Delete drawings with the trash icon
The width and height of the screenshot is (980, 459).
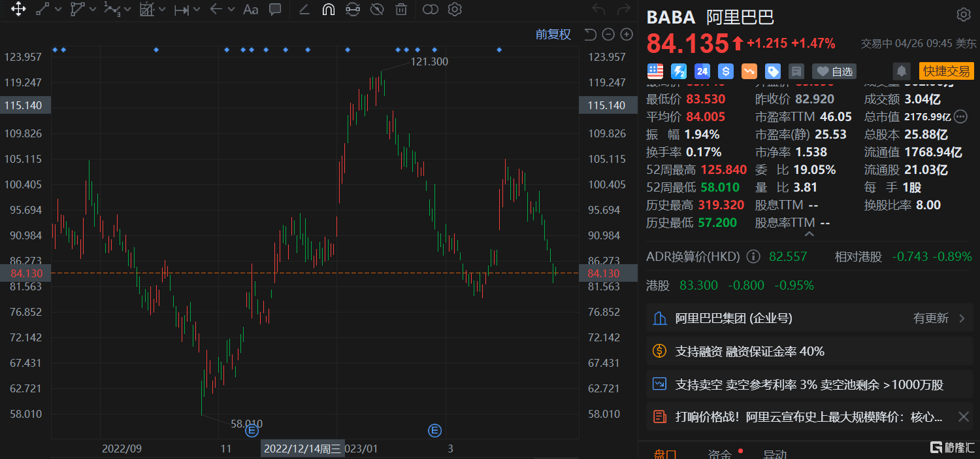tap(401, 9)
